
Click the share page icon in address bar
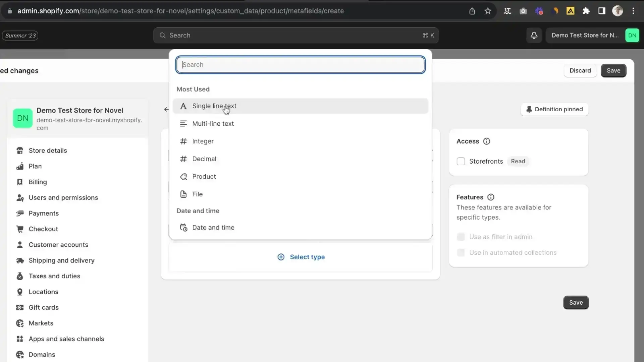(472, 11)
